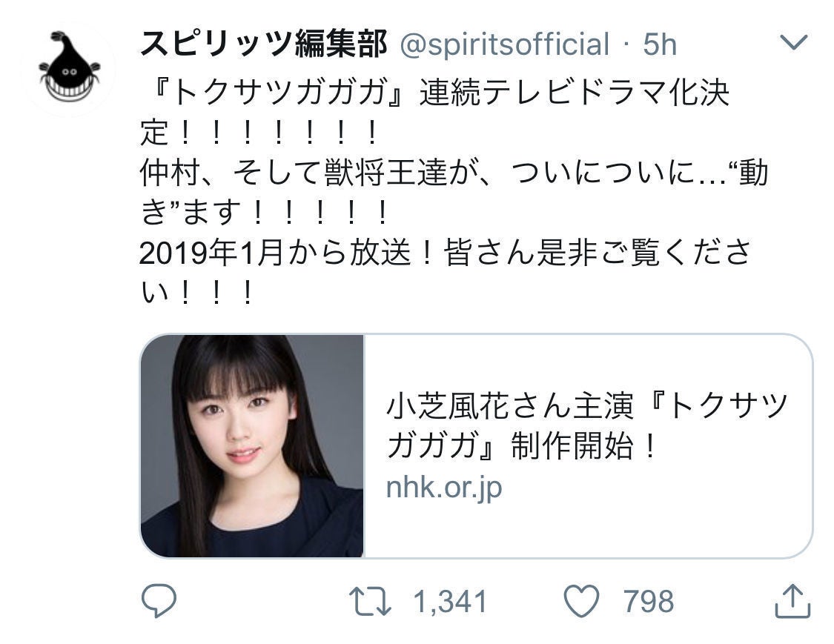Click the 1,341 retweet count
834x644 pixels.
[x=450, y=602]
